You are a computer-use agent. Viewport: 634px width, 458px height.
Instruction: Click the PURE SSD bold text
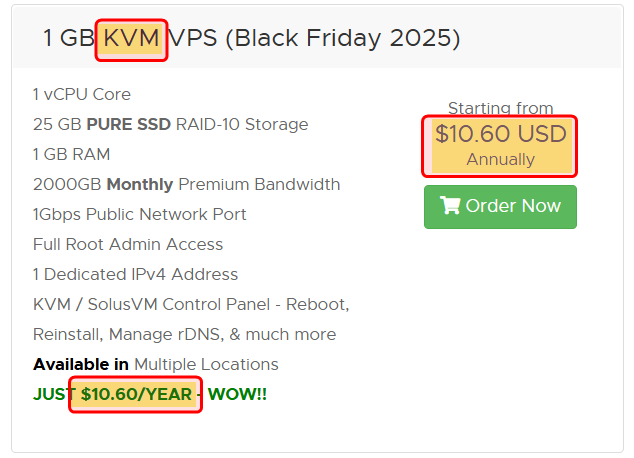[x=129, y=124]
